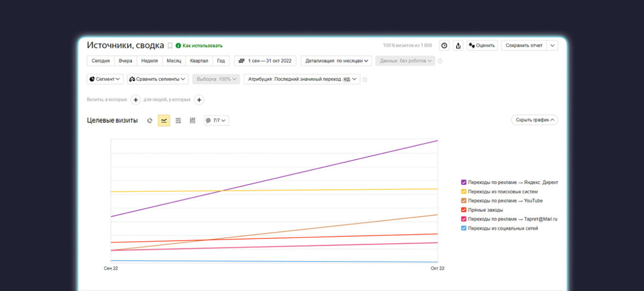The width and height of the screenshot is (644, 291).
Task: Select the line chart view icon
Action: pos(164,120)
